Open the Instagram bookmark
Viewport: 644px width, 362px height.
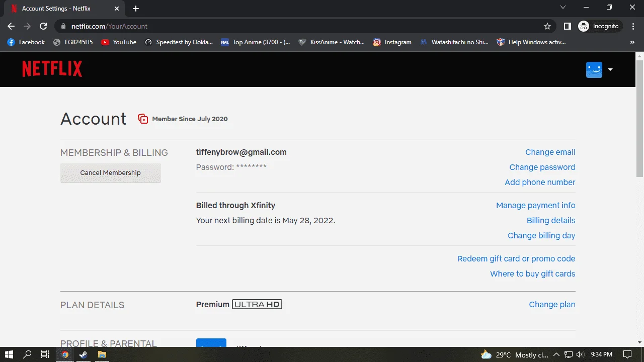click(392, 42)
